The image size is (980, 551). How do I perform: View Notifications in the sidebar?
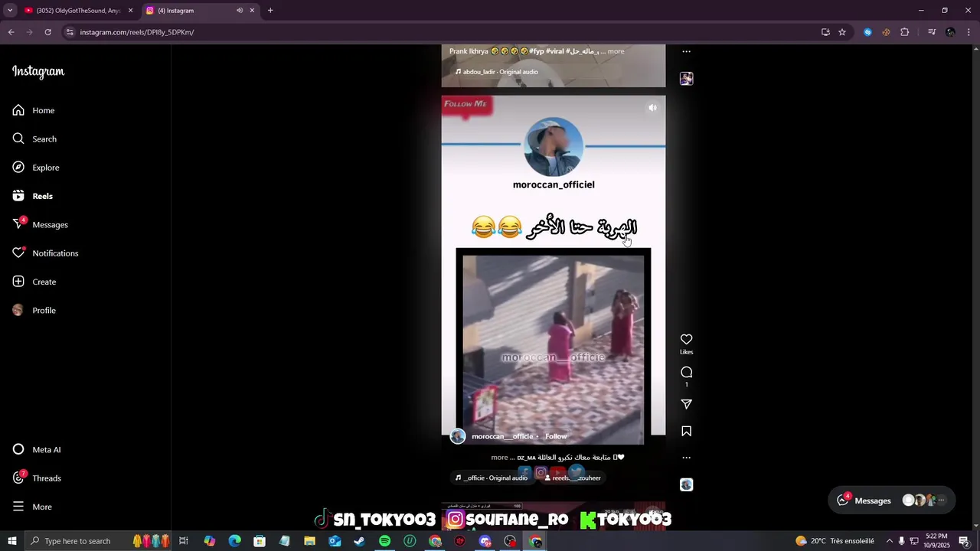(x=45, y=253)
